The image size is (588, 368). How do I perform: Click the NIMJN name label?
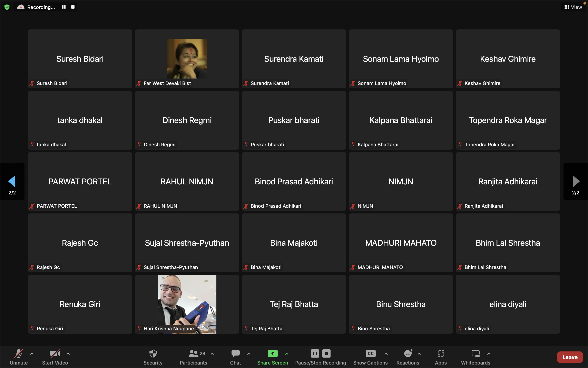[x=365, y=206]
